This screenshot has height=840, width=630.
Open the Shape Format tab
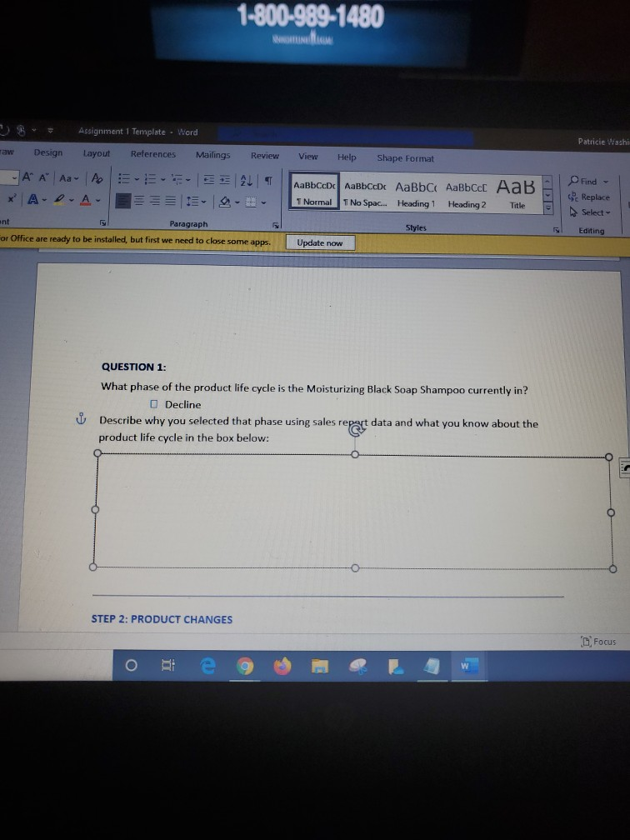point(406,158)
